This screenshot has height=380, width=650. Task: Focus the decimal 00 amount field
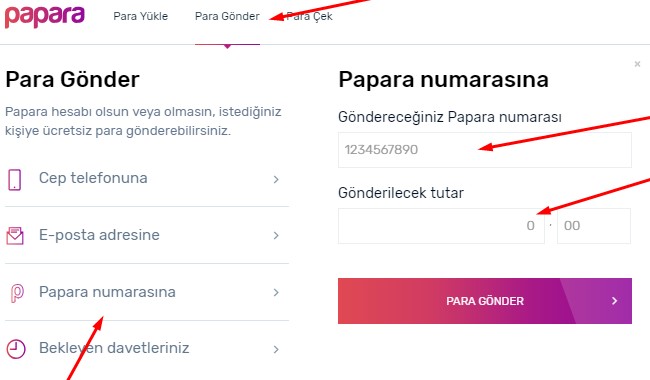coord(594,226)
